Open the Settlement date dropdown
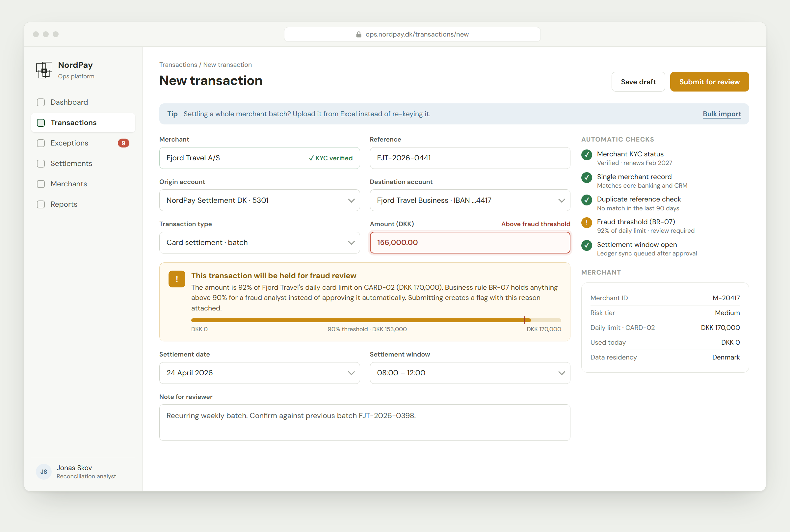The width and height of the screenshot is (790, 532). (259, 373)
